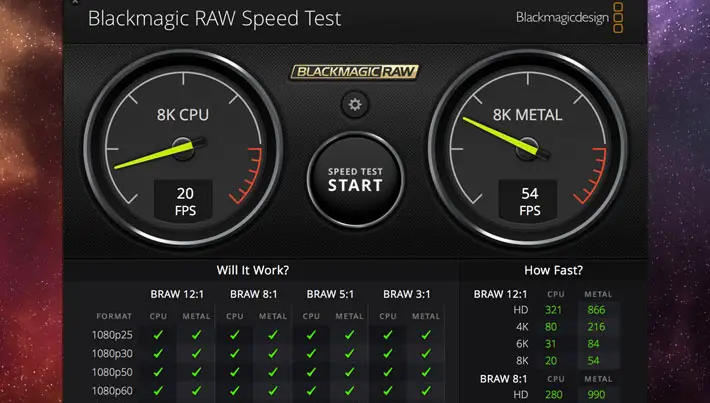The height and width of the screenshot is (403, 710).
Task: Select the 1080p30 format row label
Action: (x=112, y=354)
